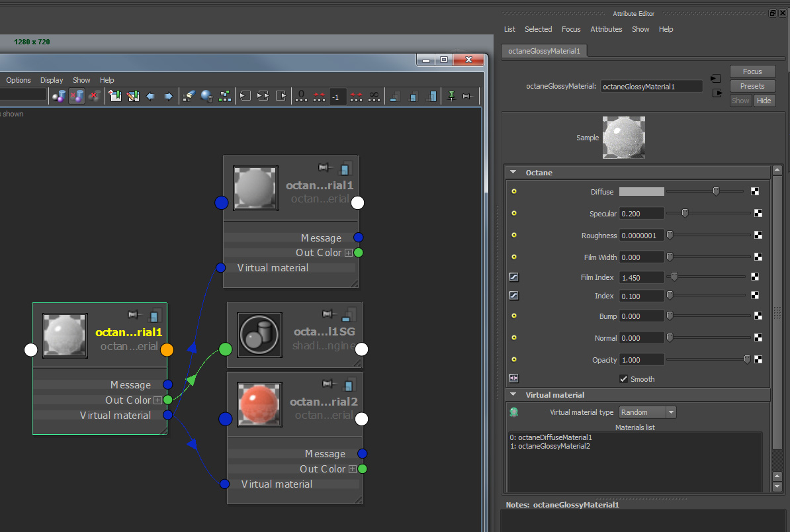The width and height of the screenshot is (790, 532).
Task: Click the sphere-with-trash-can toolbar icon
Action: pos(206,96)
